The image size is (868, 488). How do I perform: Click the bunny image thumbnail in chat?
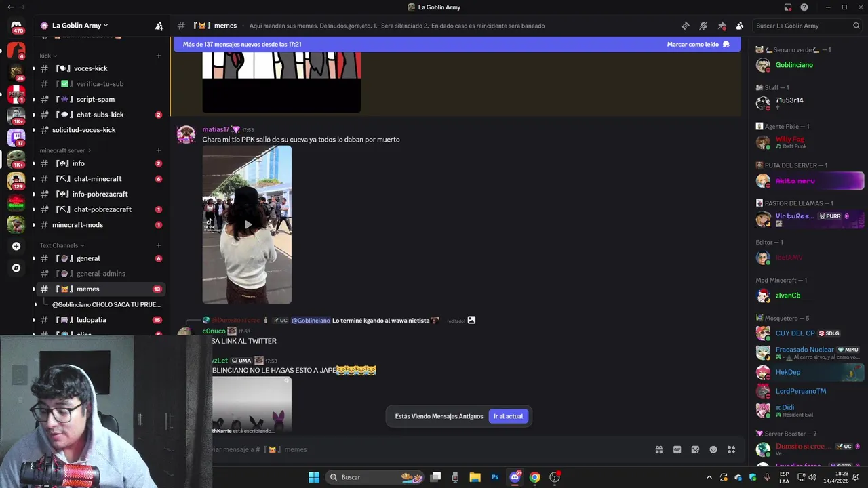coord(252,405)
